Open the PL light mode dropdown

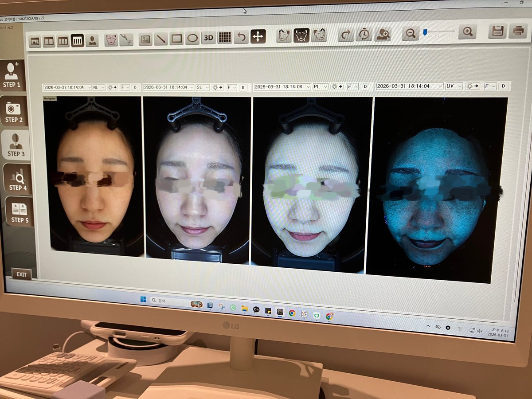point(320,86)
